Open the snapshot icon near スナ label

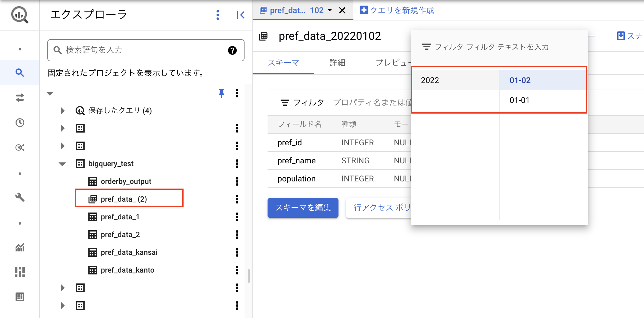[620, 36]
